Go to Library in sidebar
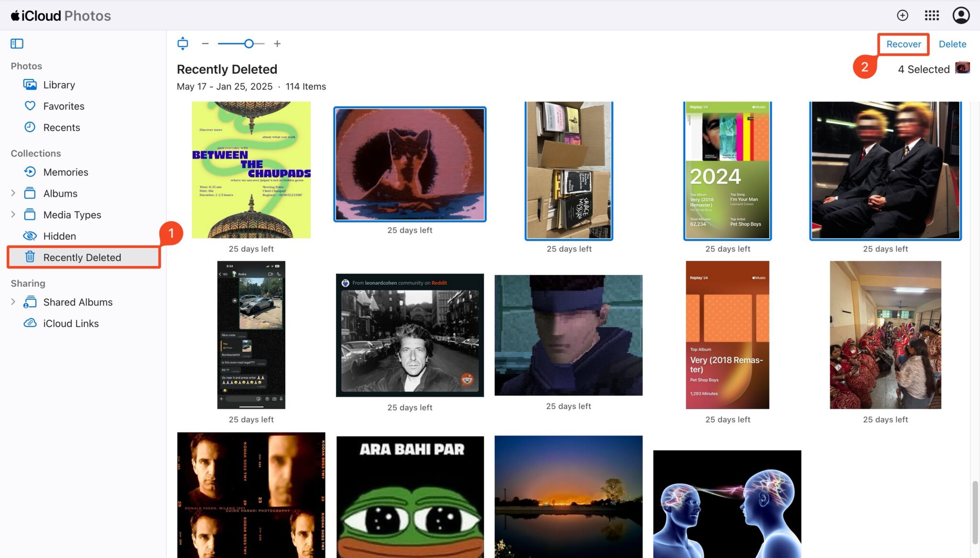The width and height of the screenshot is (980, 558). [x=59, y=85]
